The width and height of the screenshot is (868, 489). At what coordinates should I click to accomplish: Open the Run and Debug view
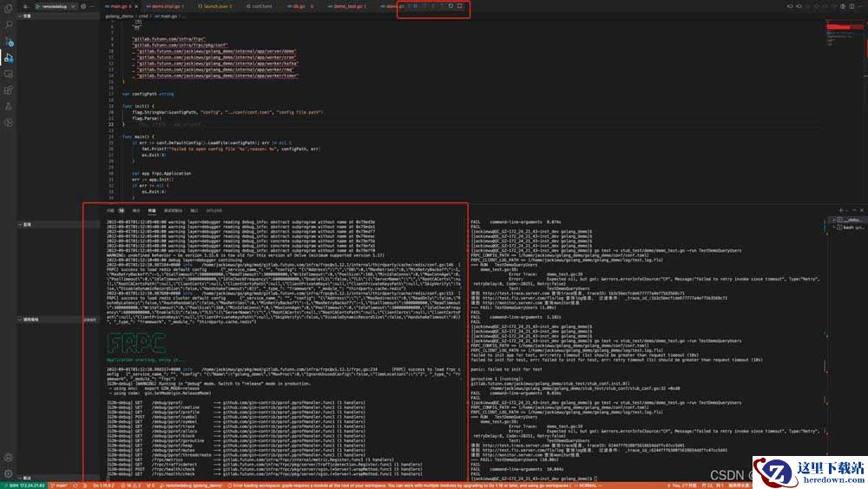tap(9, 57)
